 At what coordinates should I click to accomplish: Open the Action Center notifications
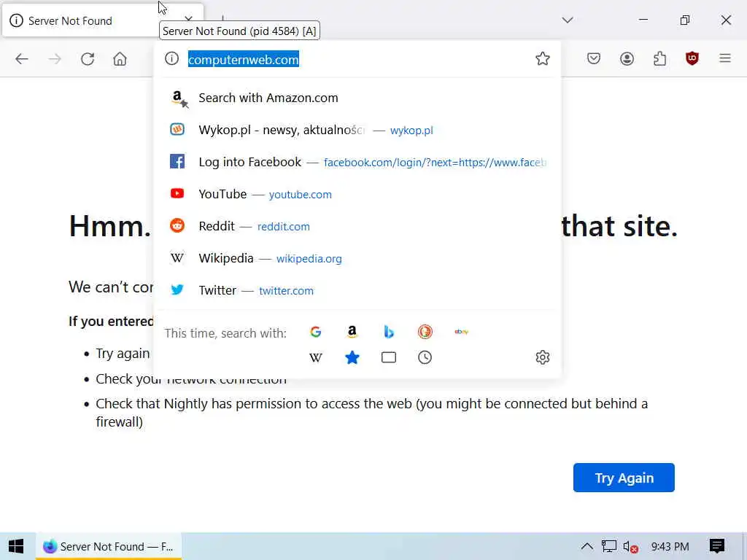click(x=717, y=546)
